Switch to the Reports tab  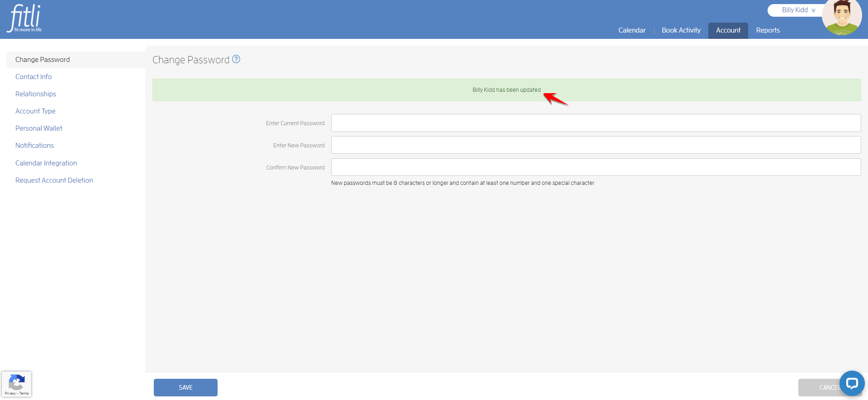click(768, 30)
